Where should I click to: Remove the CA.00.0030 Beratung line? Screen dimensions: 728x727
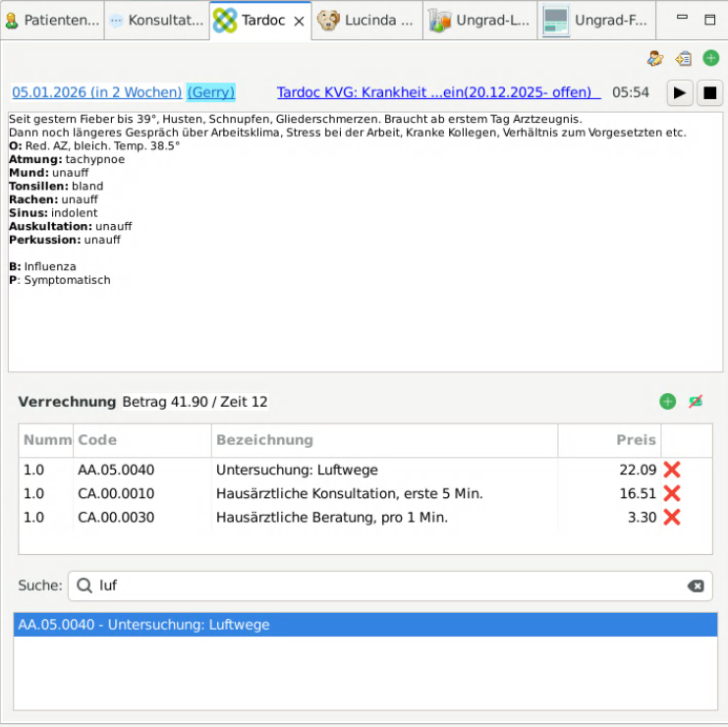click(x=672, y=517)
